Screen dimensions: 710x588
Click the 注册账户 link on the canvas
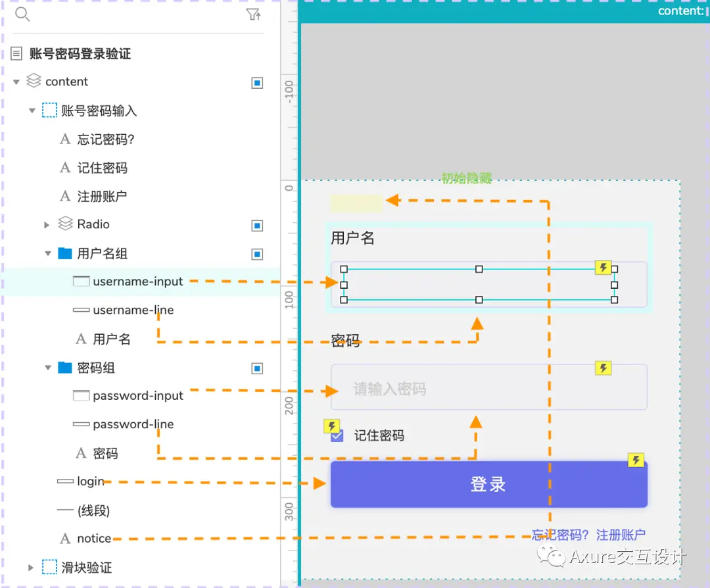point(621,535)
